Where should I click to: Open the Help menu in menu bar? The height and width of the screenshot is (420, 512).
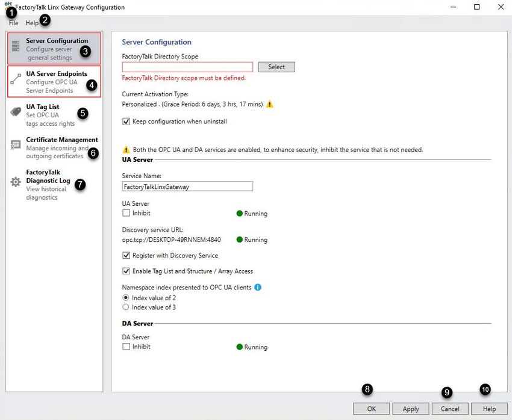[32, 23]
